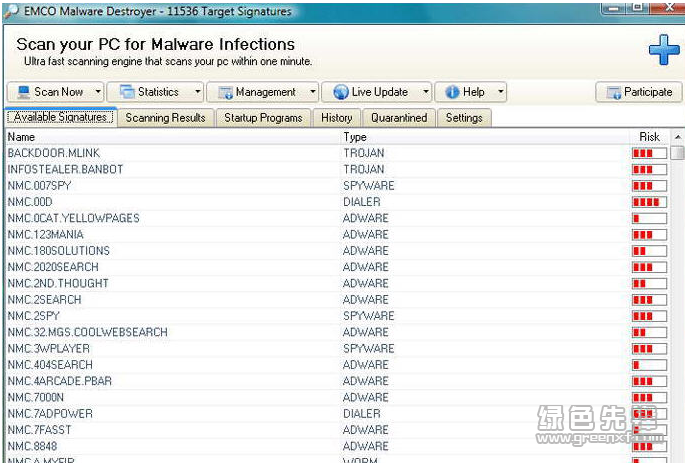Select NMC.3WPLAYER entry

click(x=337, y=349)
